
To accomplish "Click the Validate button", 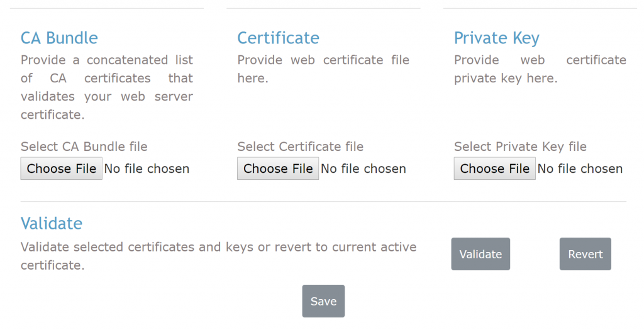I will (480, 254).
